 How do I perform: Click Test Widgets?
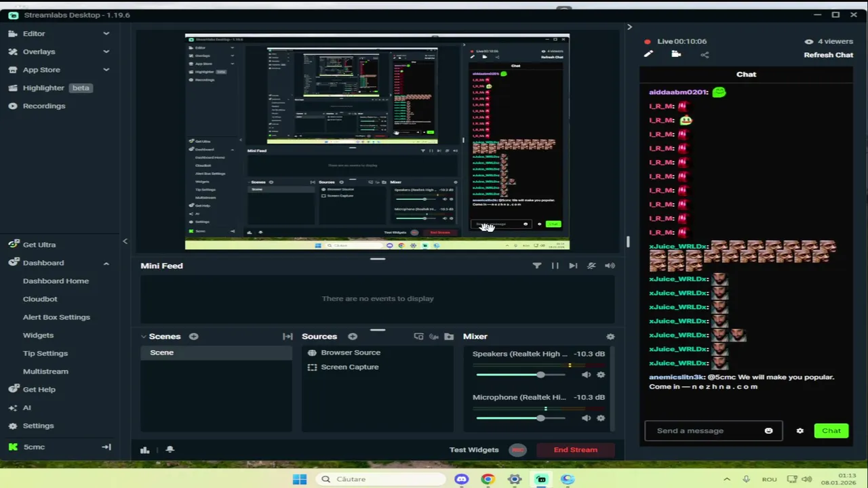[x=474, y=450]
